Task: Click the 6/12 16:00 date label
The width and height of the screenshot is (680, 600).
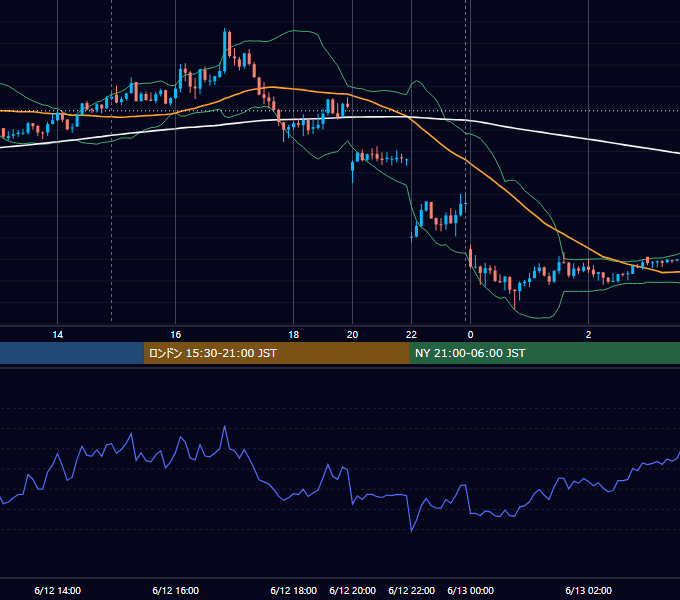Action: pos(176,590)
